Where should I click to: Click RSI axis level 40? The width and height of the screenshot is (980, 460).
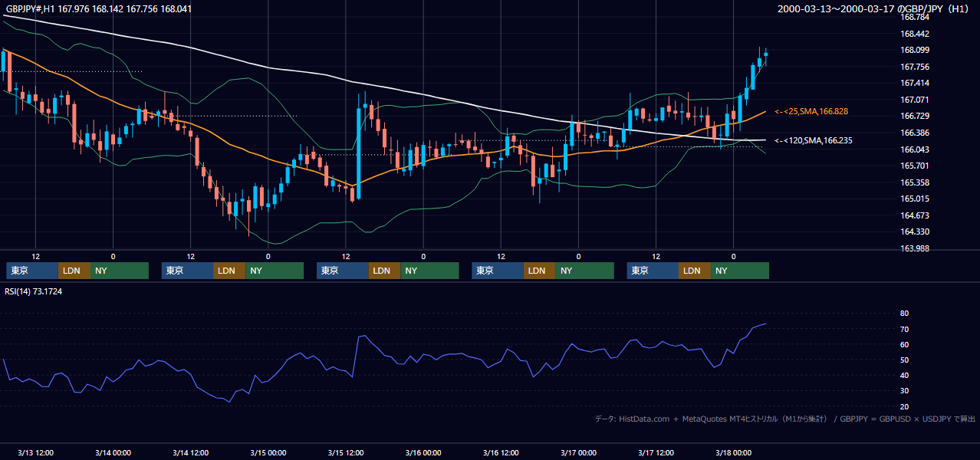tap(905, 376)
